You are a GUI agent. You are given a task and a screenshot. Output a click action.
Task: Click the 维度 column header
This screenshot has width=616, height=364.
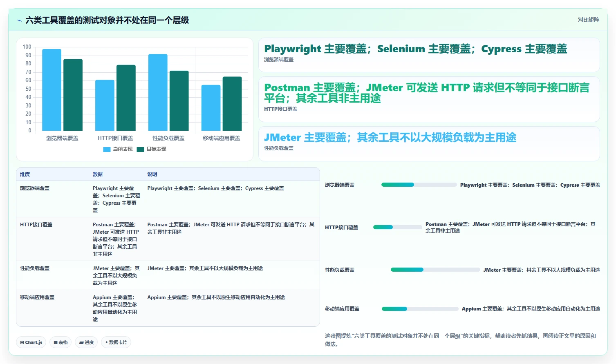pyautogui.click(x=25, y=174)
